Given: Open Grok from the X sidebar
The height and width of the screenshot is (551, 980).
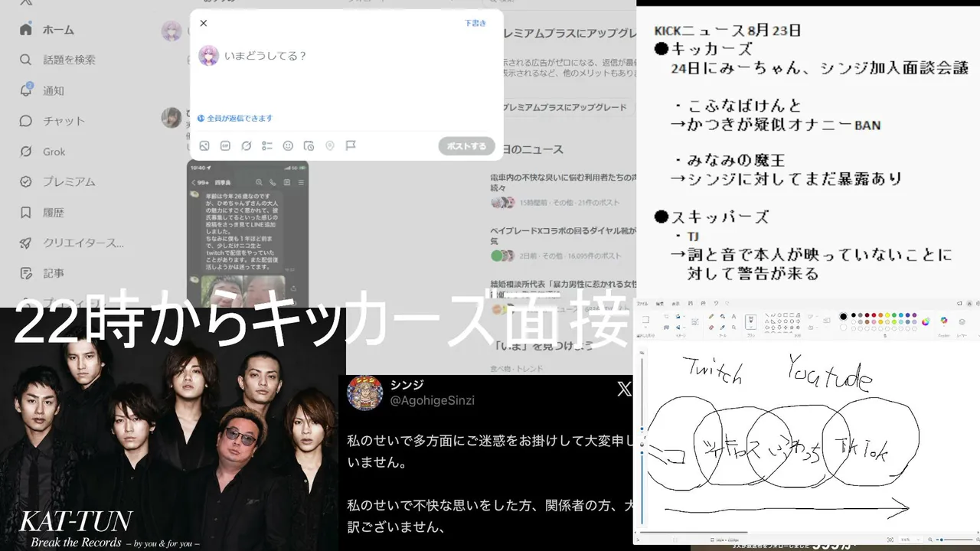Looking at the screenshot, I should coord(43,152).
